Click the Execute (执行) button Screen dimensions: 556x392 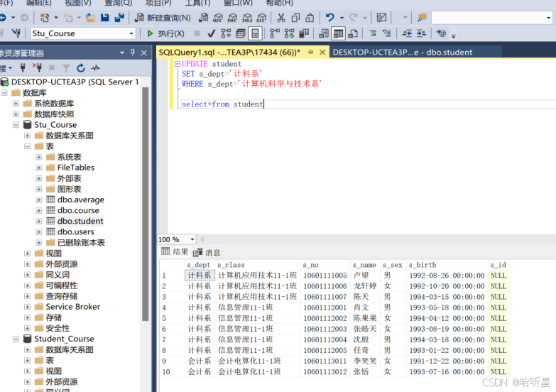165,33
